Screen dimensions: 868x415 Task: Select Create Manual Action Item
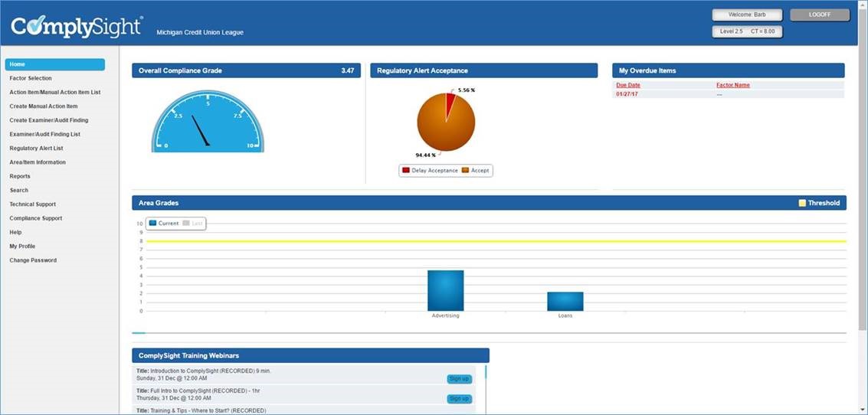tap(43, 106)
